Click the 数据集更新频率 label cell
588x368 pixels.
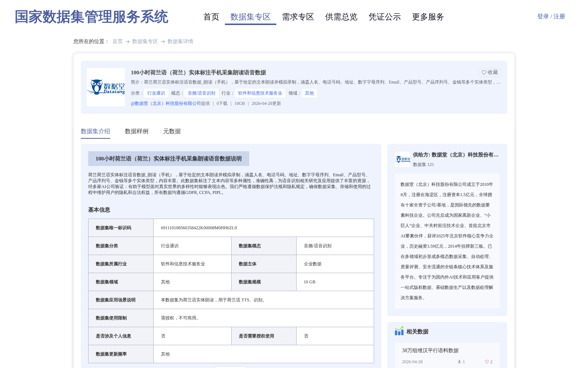click(x=121, y=354)
